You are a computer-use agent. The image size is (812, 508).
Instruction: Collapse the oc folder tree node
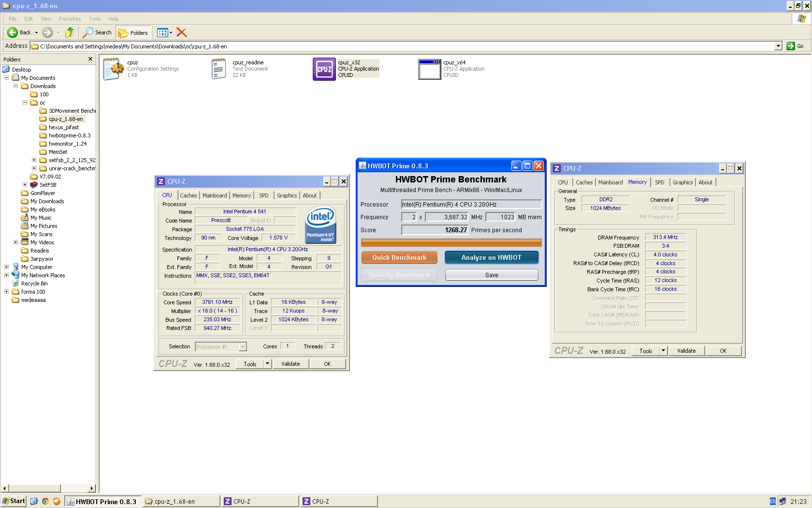[25, 103]
